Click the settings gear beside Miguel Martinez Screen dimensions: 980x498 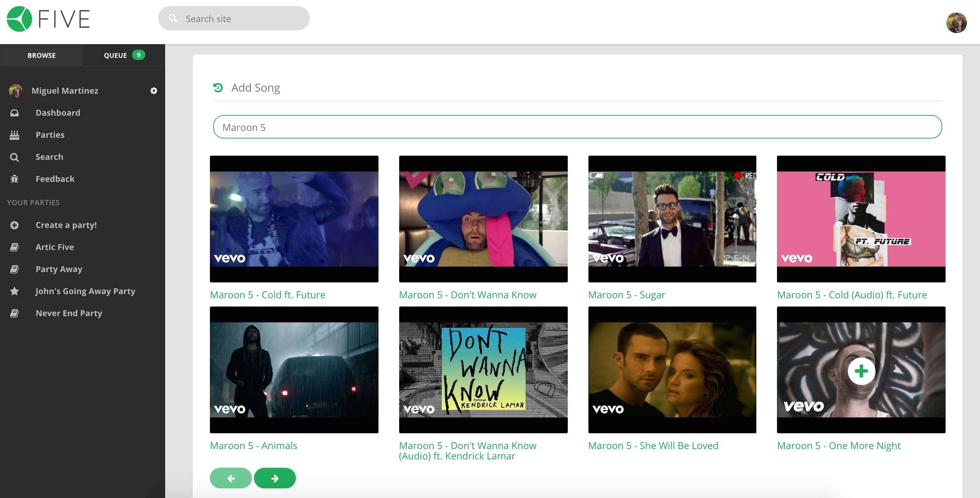pos(154,91)
